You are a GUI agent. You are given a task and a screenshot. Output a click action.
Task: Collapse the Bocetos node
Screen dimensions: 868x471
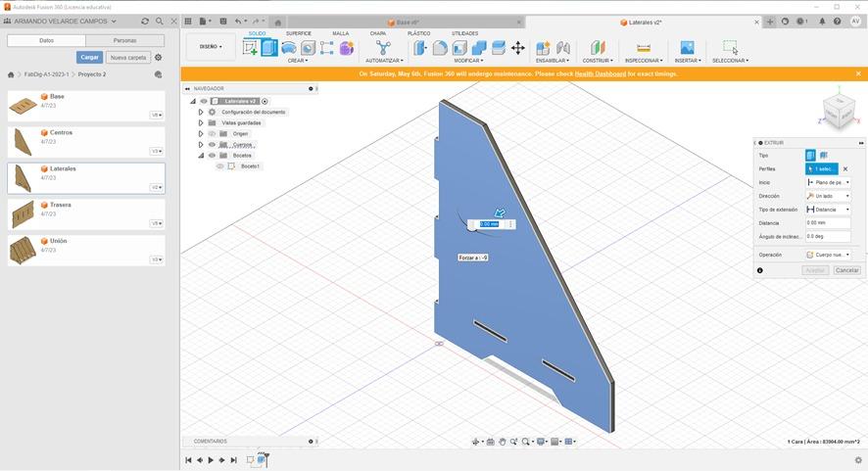point(201,156)
